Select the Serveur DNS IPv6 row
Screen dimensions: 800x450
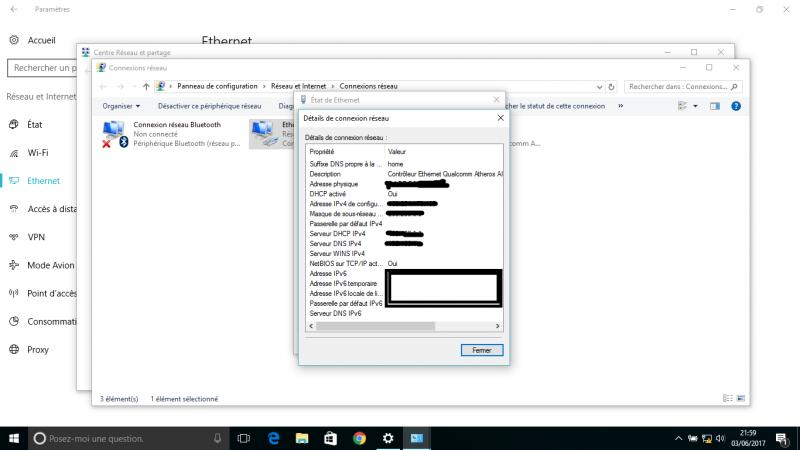coord(404,313)
